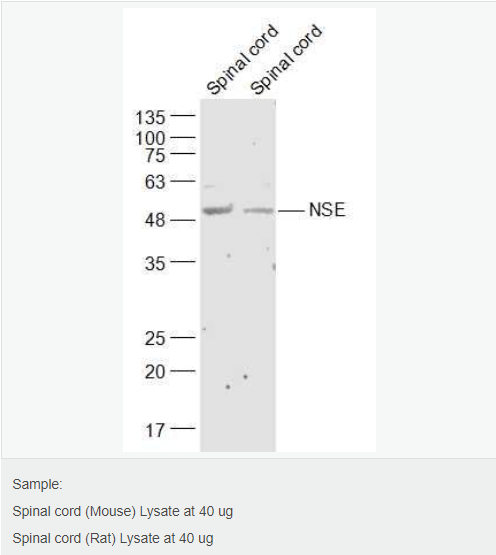The width and height of the screenshot is (496, 555).
Task: Select the 100 kDa marker label
Action: (150, 138)
